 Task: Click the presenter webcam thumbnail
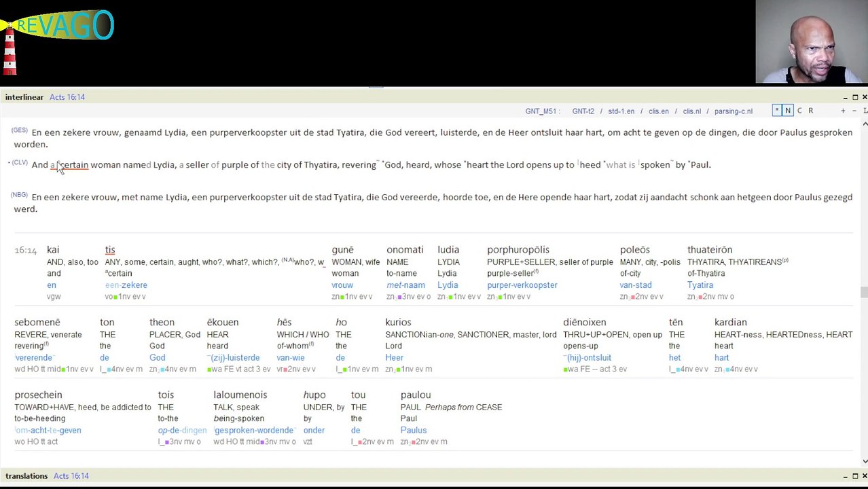coord(811,42)
